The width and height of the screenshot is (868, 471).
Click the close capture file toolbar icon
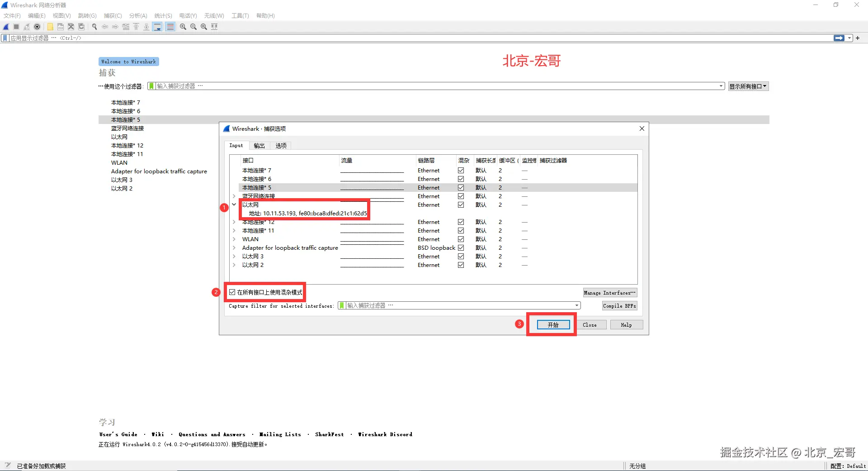[x=71, y=27]
